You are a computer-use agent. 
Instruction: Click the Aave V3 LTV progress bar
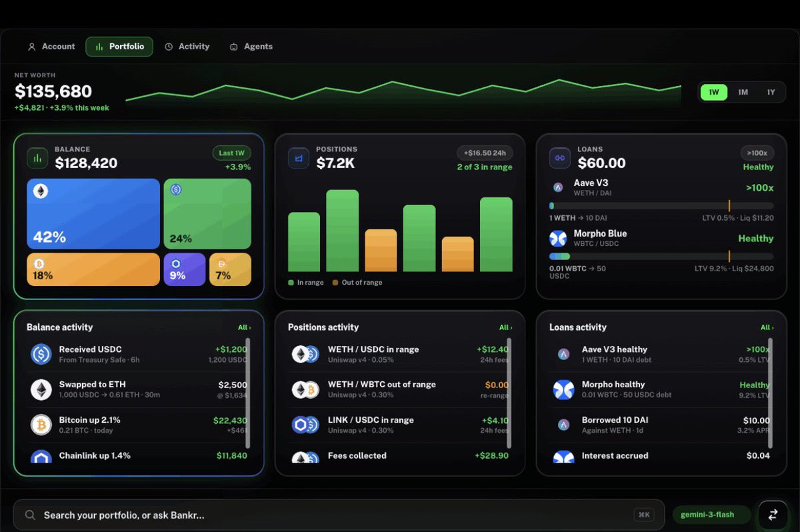(x=661, y=206)
